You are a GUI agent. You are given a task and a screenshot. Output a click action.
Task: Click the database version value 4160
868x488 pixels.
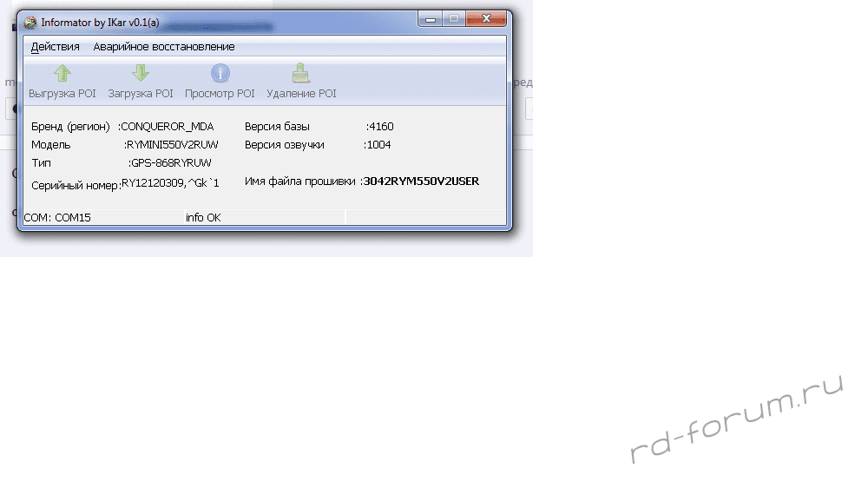[381, 127]
